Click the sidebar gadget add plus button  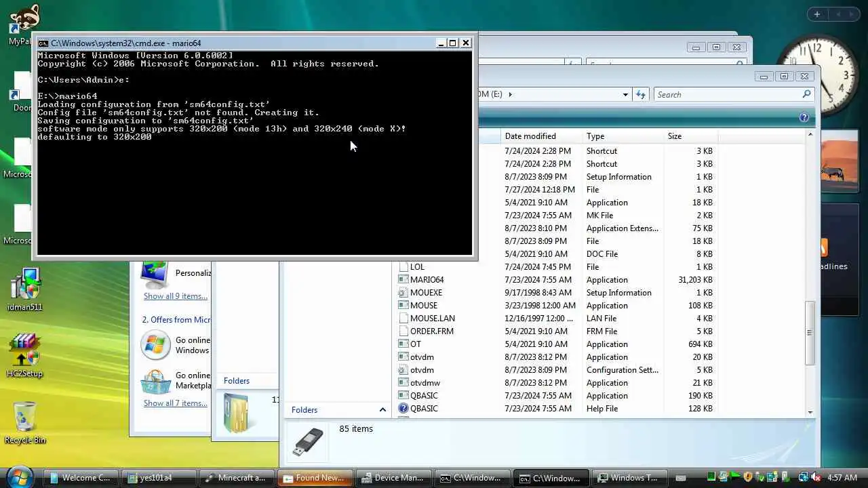pyautogui.click(x=817, y=14)
